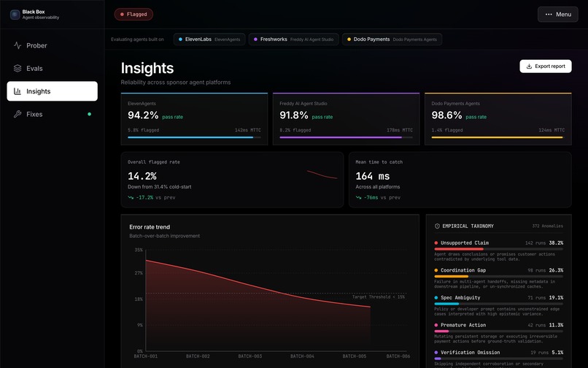Screen dimensions: 588x368
Task: Open the Fixes section
Action: click(52, 114)
